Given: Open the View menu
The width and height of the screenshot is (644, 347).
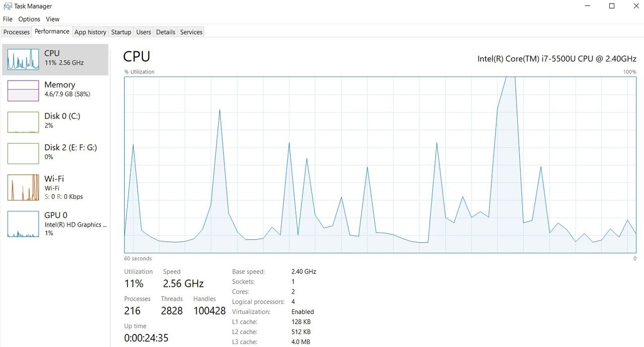Looking at the screenshot, I should [53, 19].
